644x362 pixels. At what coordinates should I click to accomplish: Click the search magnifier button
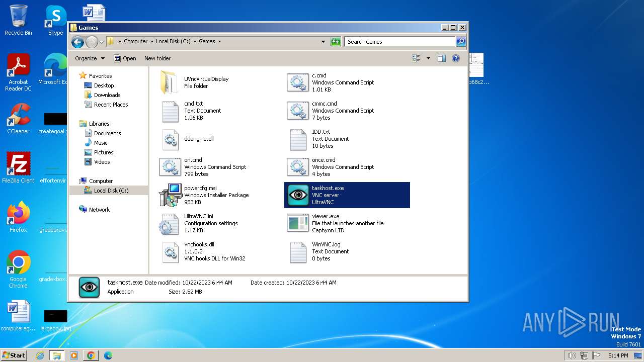point(460,42)
